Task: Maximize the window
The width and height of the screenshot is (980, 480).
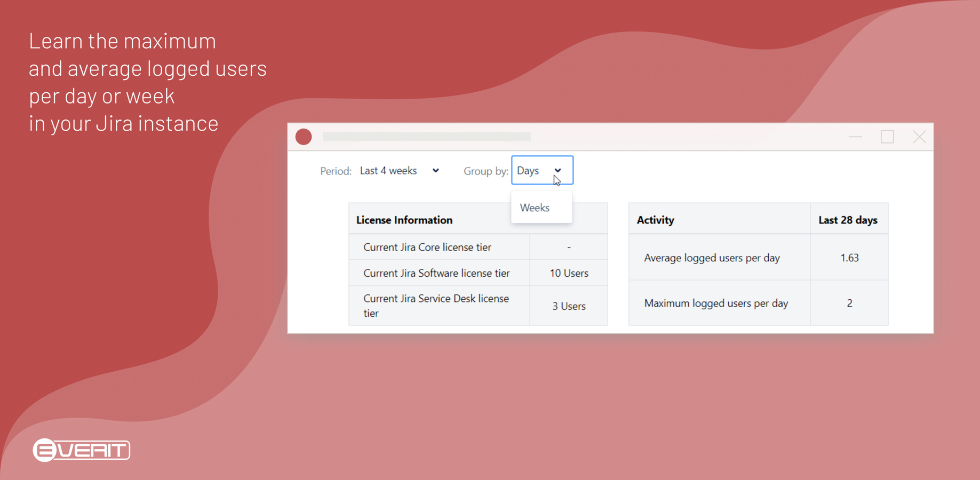Action: (887, 137)
